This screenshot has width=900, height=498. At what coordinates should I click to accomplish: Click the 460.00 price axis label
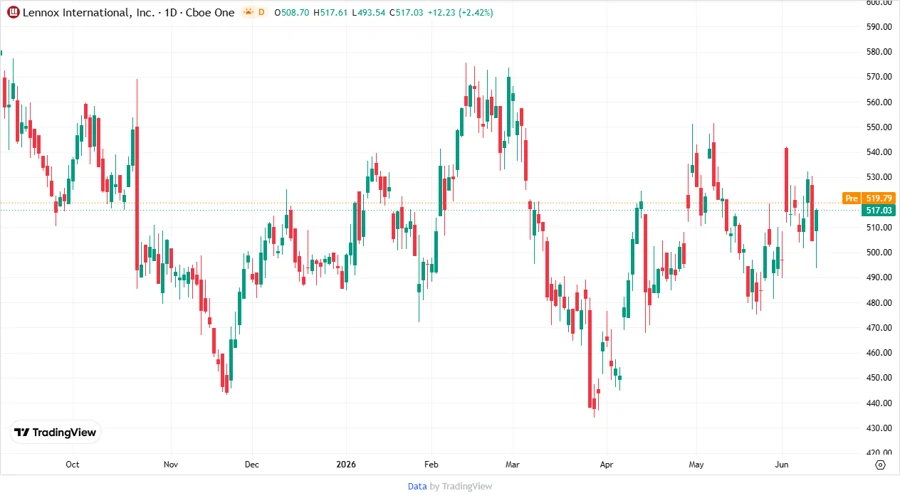(879, 353)
